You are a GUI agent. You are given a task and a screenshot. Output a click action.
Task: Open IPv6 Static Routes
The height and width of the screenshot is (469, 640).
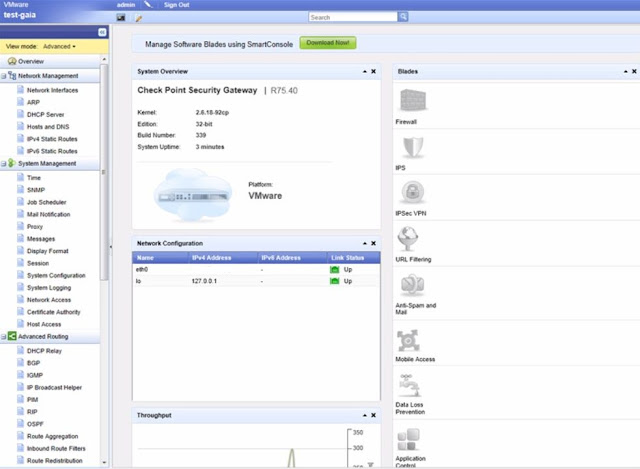52,151
